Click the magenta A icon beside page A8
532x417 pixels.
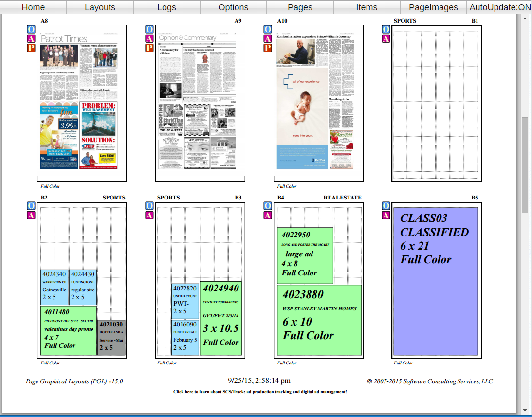[31, 38]
